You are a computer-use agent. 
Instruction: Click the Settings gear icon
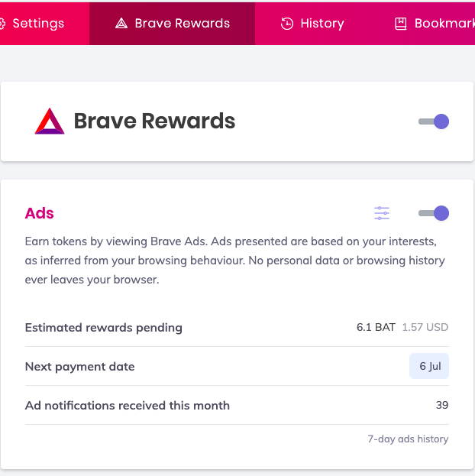tap(2, 24)
